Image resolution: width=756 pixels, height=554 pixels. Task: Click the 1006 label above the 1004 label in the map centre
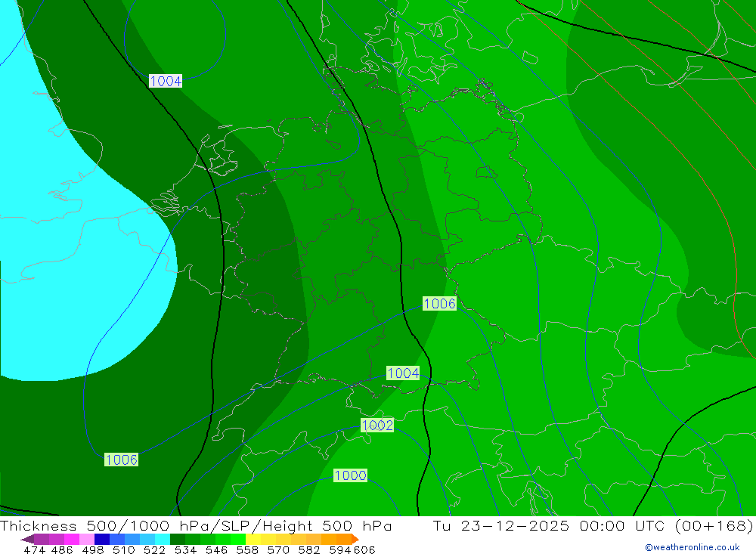[439, 303]
